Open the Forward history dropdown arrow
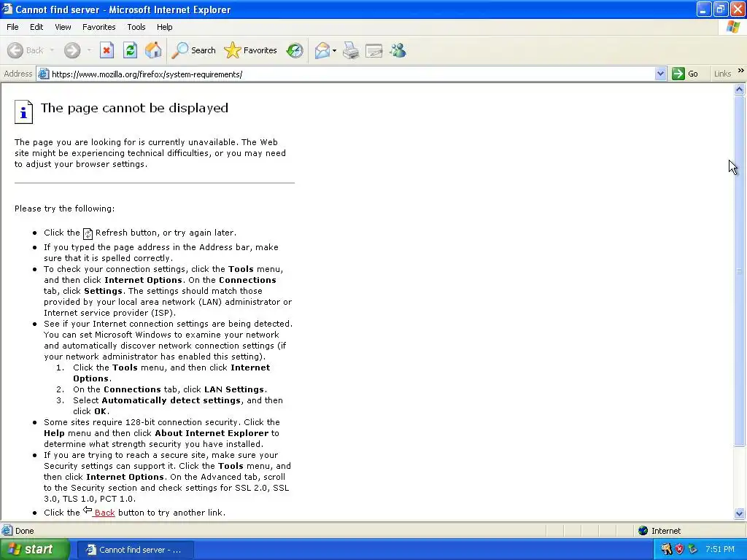The width and height of the screenshot is (747, 560). (x=89, y=50)
